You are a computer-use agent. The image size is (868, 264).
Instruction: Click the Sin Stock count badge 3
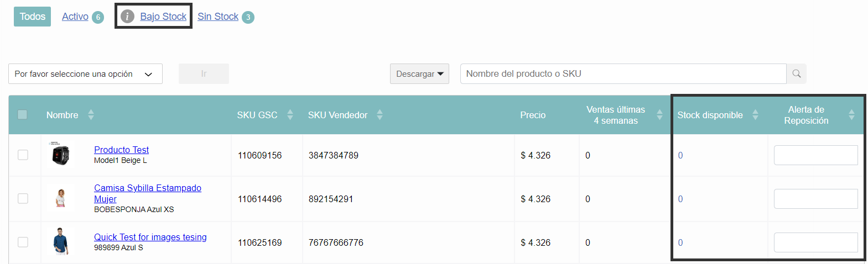pos(248,17)
